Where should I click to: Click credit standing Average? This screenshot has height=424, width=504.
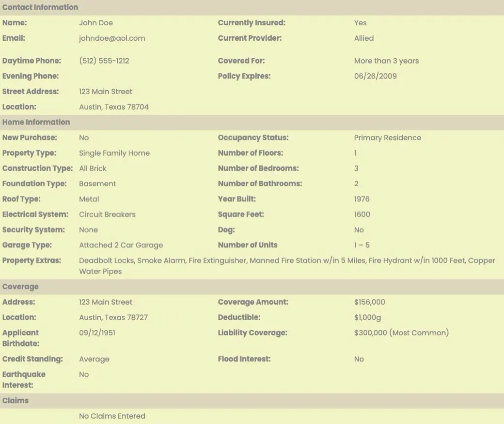(94, 359)
